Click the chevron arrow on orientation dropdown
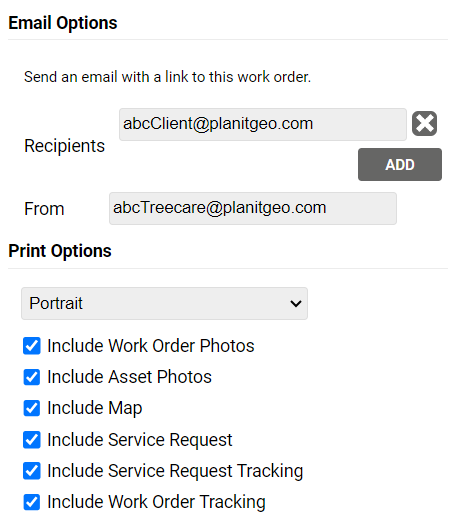Viewport: 455px width, 522px height. (296, 304)
